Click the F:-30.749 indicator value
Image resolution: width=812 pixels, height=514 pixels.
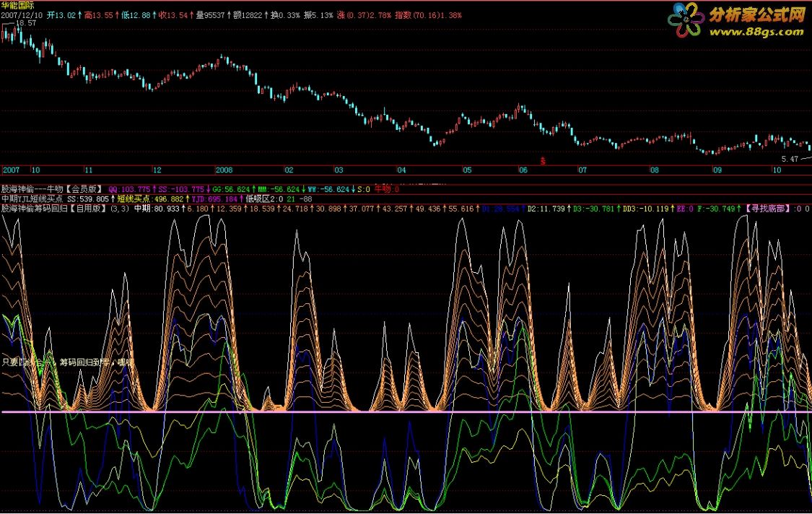pos(716,209)
